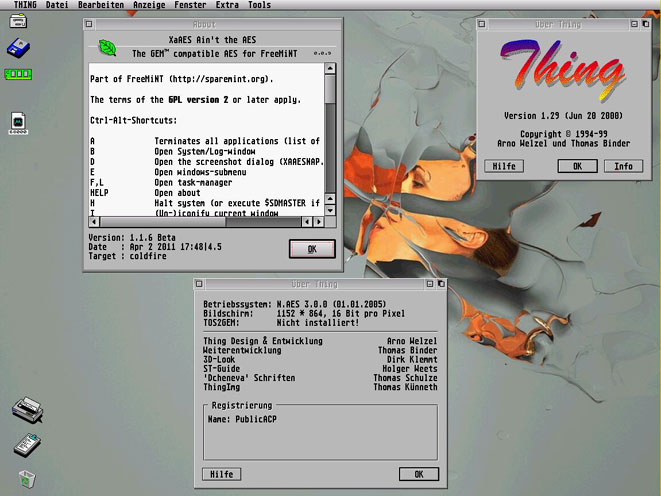Click the 'Ctrl-Alt-Shortcuts:' heading
661x496 pixels.
pos(133,121)
